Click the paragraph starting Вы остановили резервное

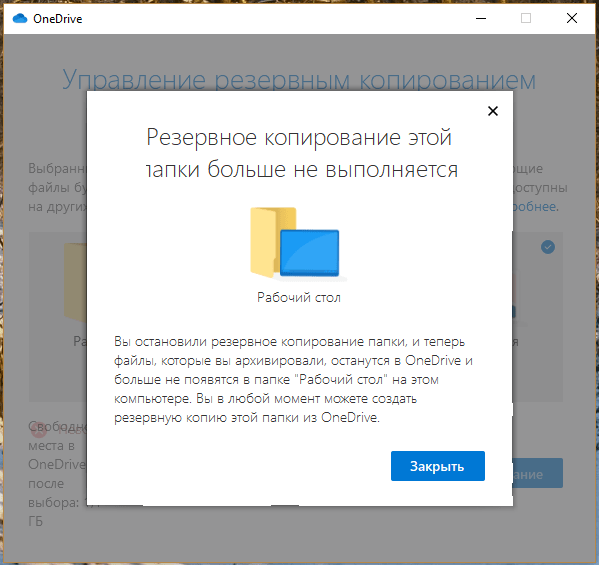click(293, 379)
